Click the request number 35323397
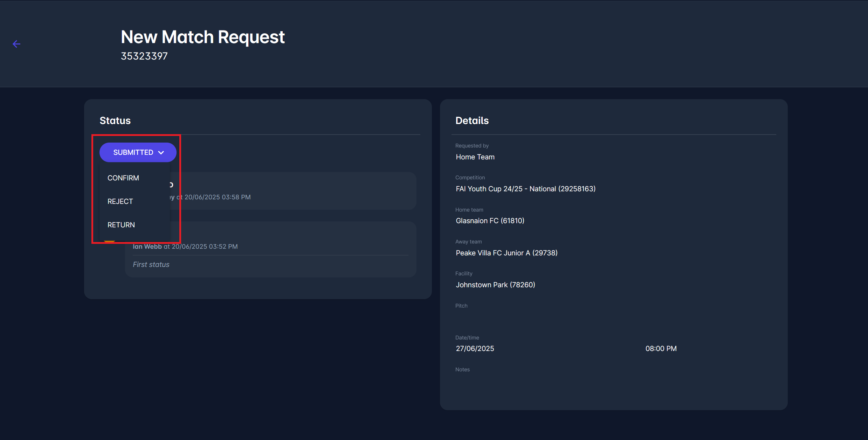868x440 pixels. coord(144,56)
